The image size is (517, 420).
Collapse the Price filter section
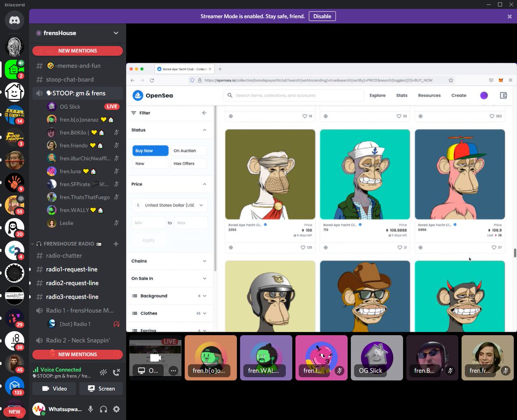point(204,184)
